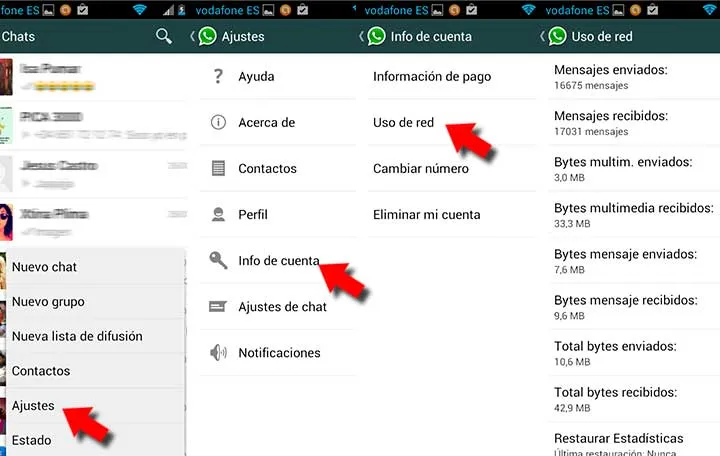
Task: Tap signal strength icon in first status bar
Action: pos(169,10)
